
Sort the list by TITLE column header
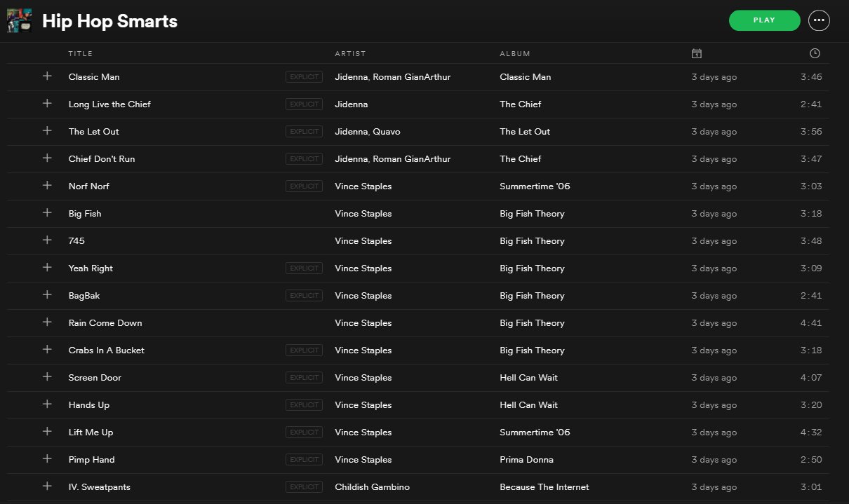tap(81, 54)
